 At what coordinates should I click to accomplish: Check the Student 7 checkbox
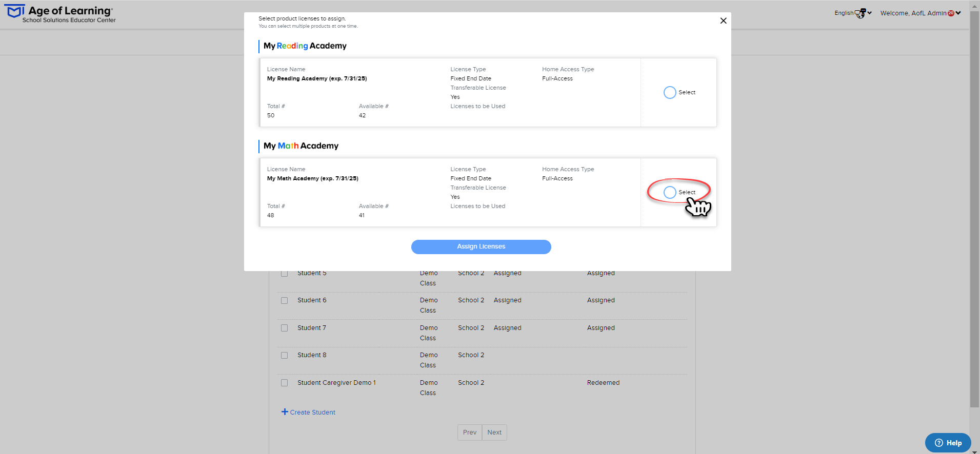(284, 328)
